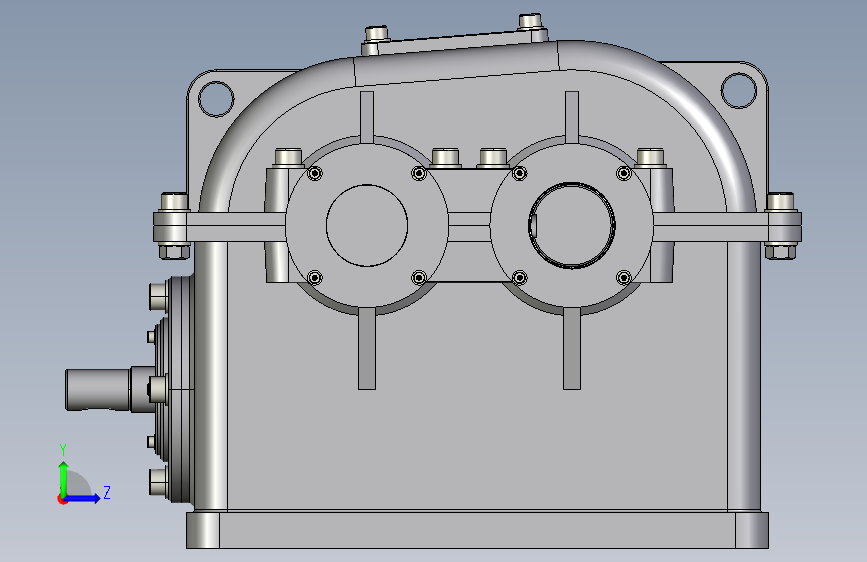Select the right bolt on the inspection cover
The image size is (867, 562).
pos(530,22)
